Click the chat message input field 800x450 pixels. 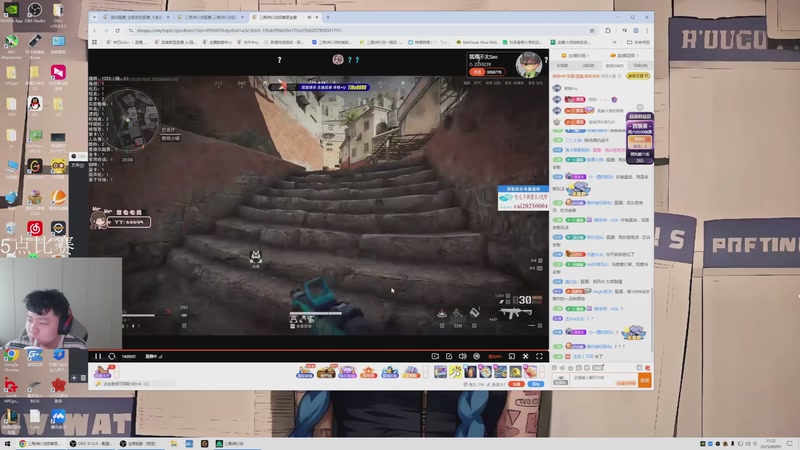(x=604, y=380)
